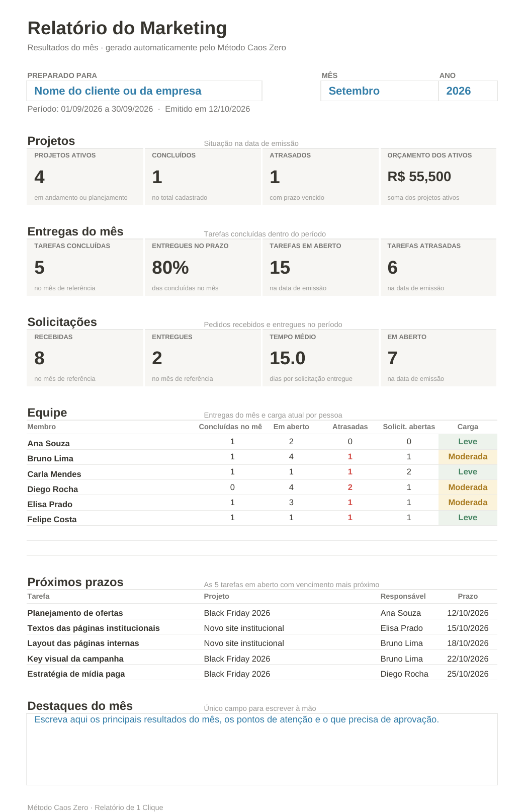Select the 80% Entregues no Prazo value
Viewport: 524px width, 812px height.
170,268
